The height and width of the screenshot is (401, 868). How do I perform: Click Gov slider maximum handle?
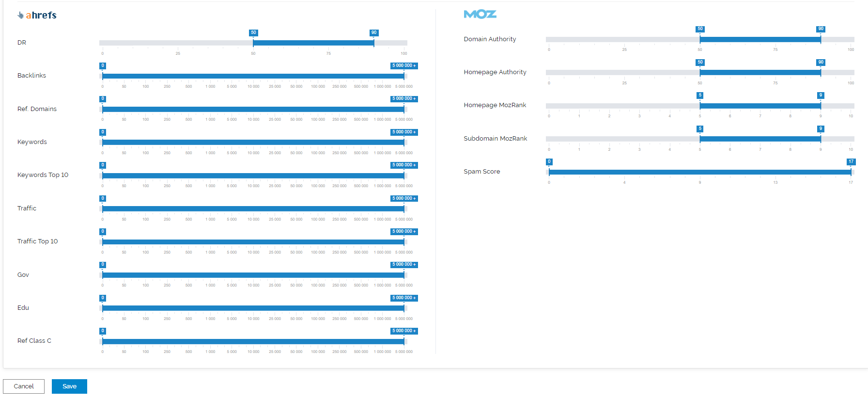point(404,274)
